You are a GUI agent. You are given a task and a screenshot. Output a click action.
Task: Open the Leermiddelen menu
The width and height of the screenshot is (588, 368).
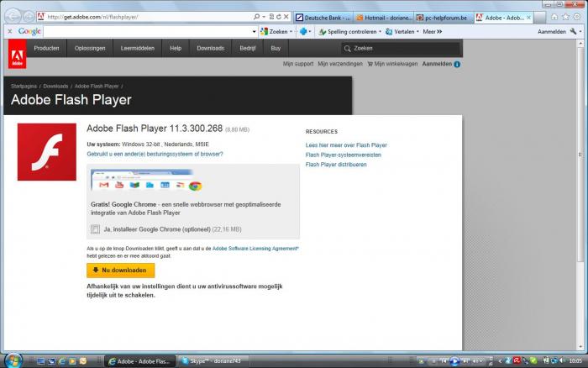[x=137, y=49]
